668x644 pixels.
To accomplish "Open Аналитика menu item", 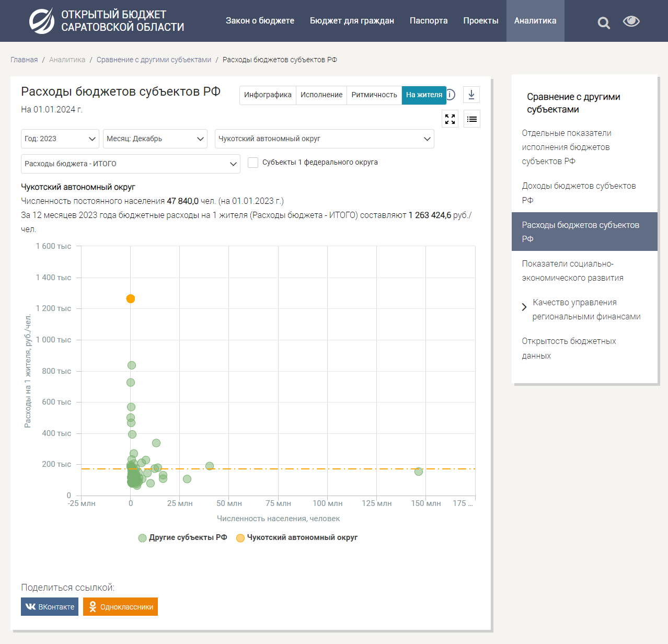I will pyautogui.click(x=535, y=21).
